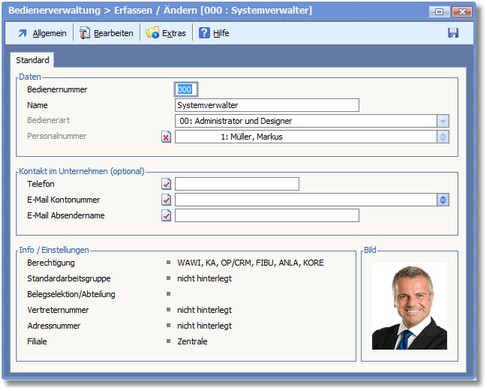The width and height of the screenshot is (487, 391).
Task: Select the user portrait in Bild
Action: (409, 306)
